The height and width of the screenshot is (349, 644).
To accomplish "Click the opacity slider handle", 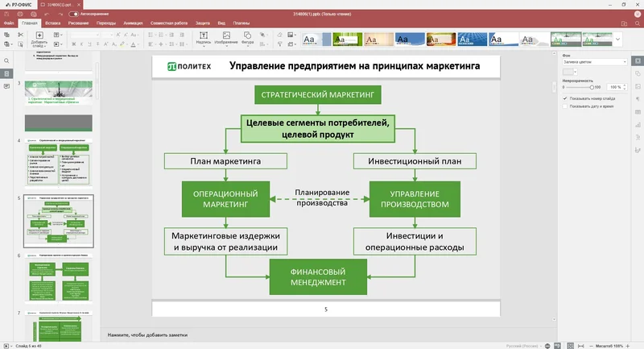I will (x=592, y=87).
